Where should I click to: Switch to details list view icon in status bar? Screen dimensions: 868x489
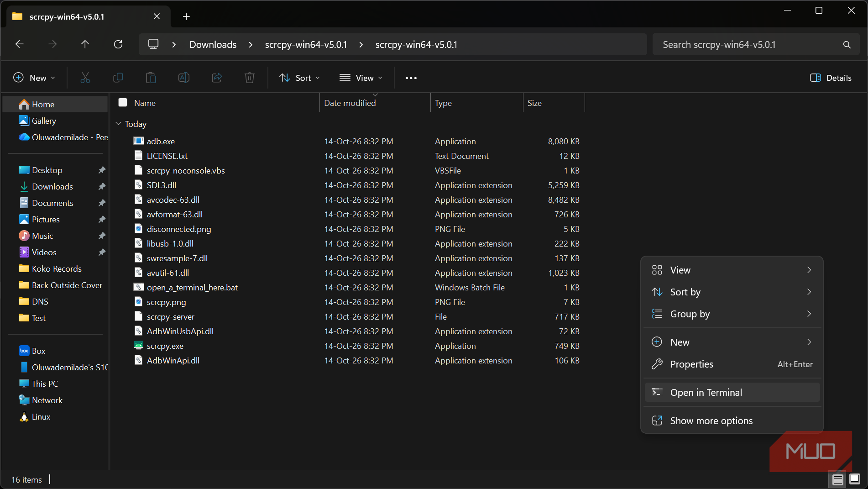[x=837, y=479]
